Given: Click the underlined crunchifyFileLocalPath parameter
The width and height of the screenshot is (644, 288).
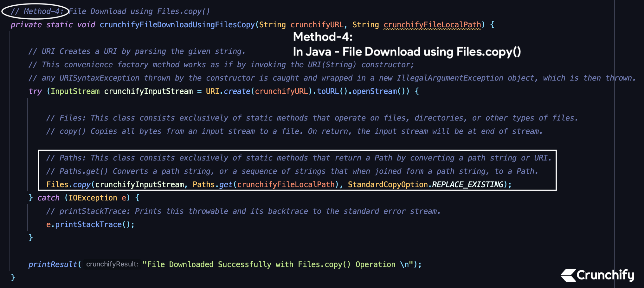Looking at the screenshot, I should (432, 25).
